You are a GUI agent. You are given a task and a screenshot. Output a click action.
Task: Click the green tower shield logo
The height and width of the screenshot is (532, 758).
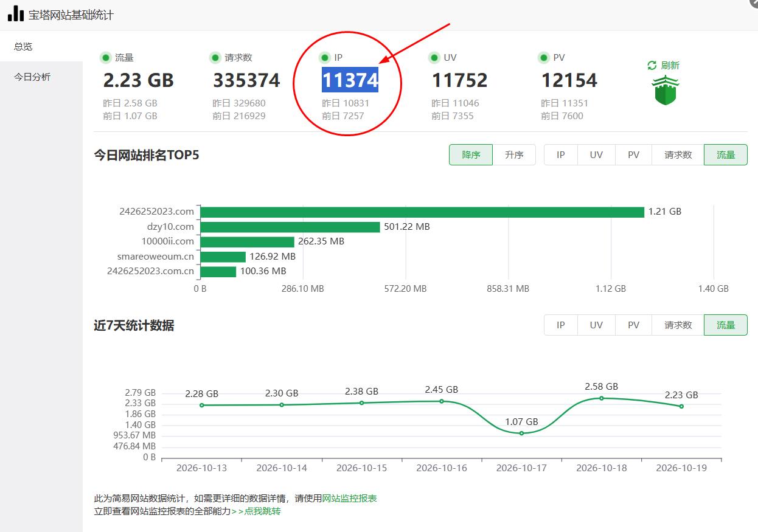point(666,91)
